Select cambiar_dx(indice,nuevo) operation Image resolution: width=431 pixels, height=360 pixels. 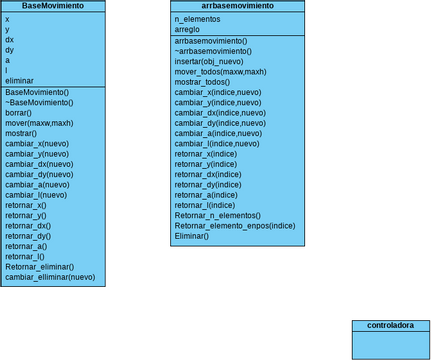coord(220,113)
